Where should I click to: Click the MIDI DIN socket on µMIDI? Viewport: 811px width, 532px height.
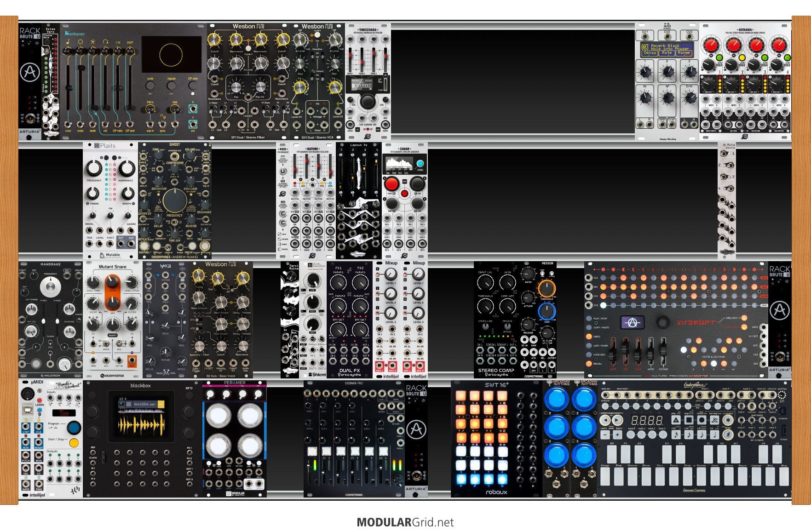pos(28,394)
